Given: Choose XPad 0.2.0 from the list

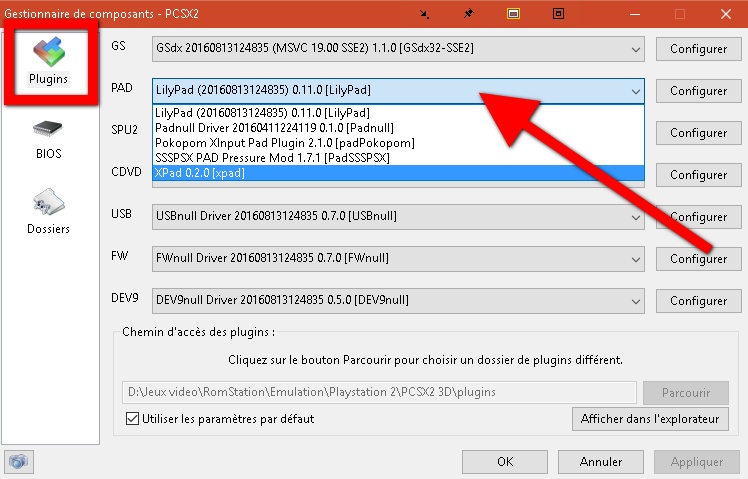Looking at the screenshot, I should point(200,173).
